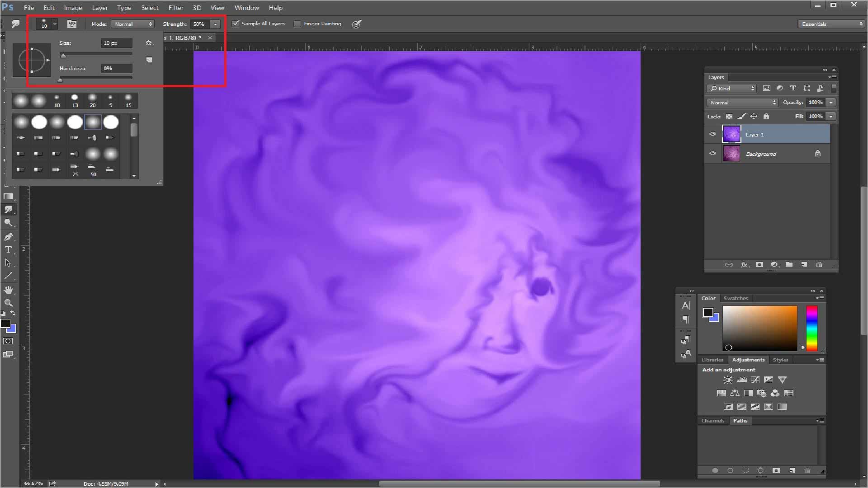The image size is (868, 488).
Task: Open the Strength percentage dropdown
Action: pos(215,23)
